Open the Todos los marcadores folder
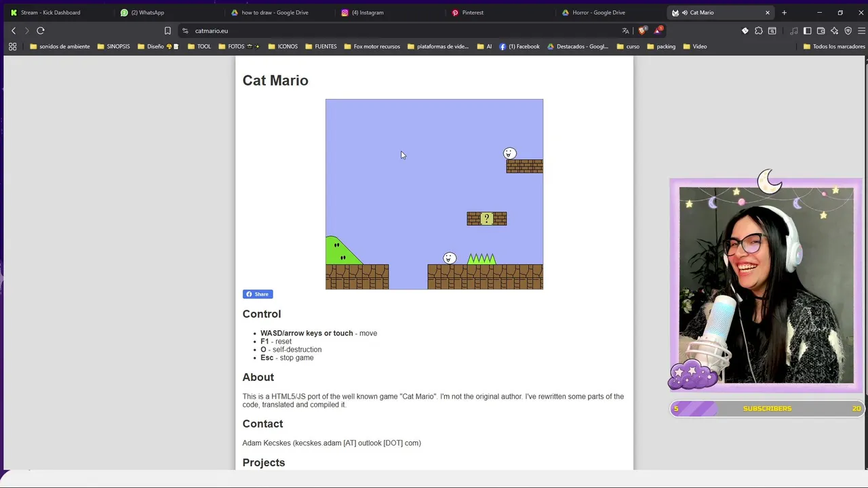 coord(834,47)
